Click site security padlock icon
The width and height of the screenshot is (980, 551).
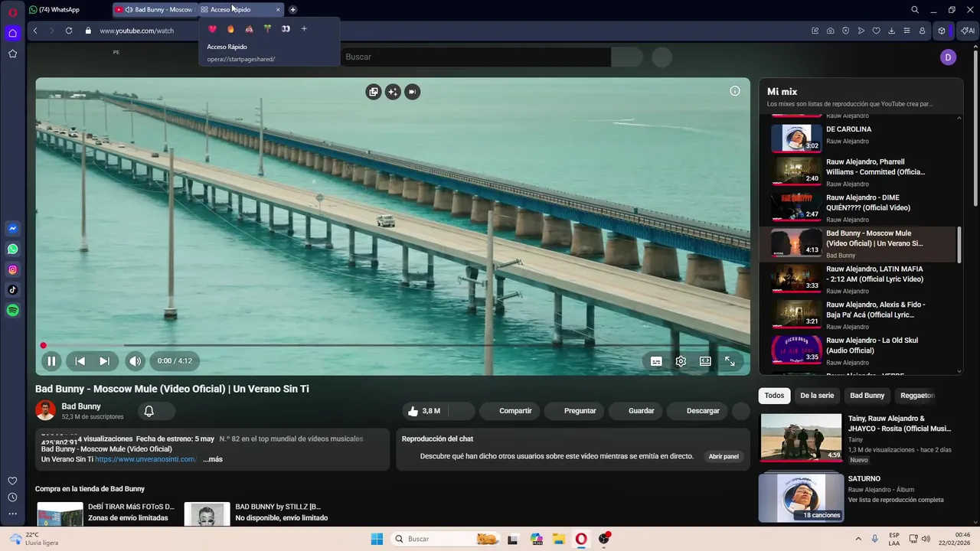(88, 31)
